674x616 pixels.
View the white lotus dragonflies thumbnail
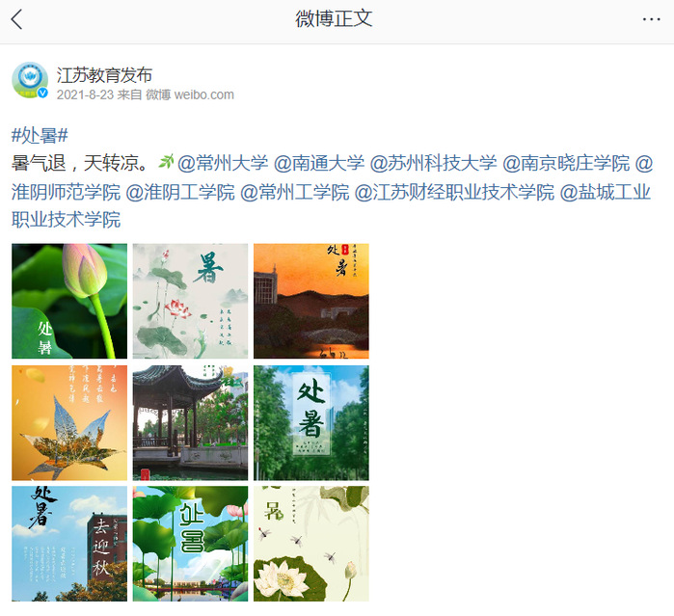pos(311,544)
